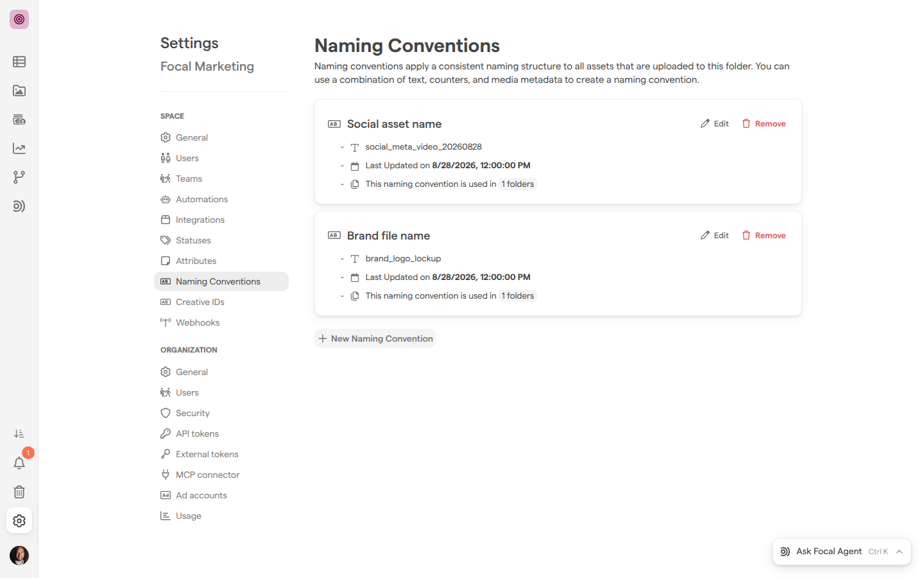Screen dimensions: 924x578
Task: Open the image library icon in the sidebar
Action: pyautogui.click(x=19, y=91)
